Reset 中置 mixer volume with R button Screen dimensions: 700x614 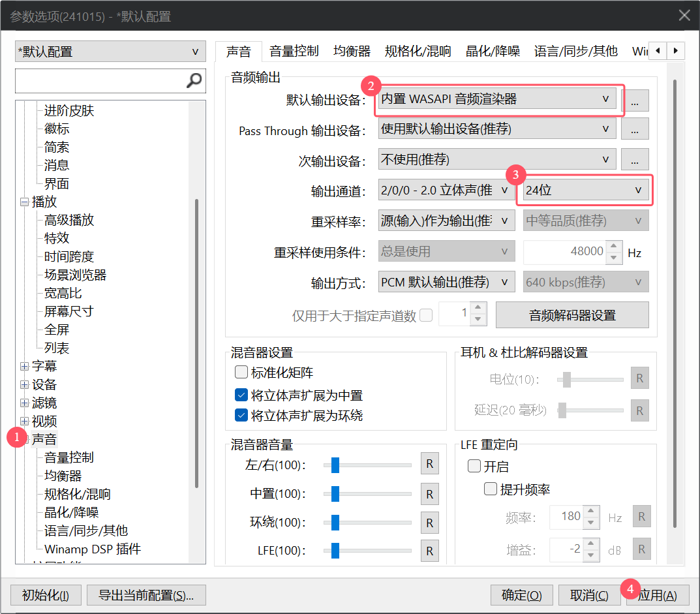429,494
